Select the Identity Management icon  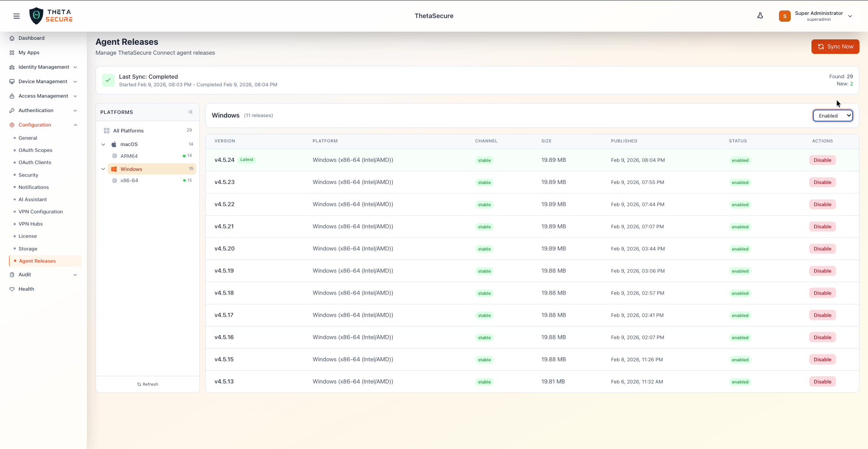[12, 67]
